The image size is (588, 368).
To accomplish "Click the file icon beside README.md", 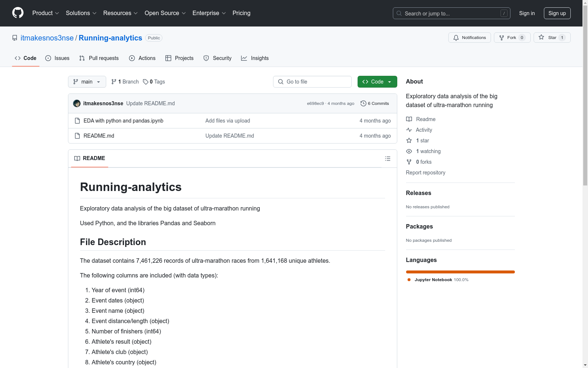I will coord(77,136).
